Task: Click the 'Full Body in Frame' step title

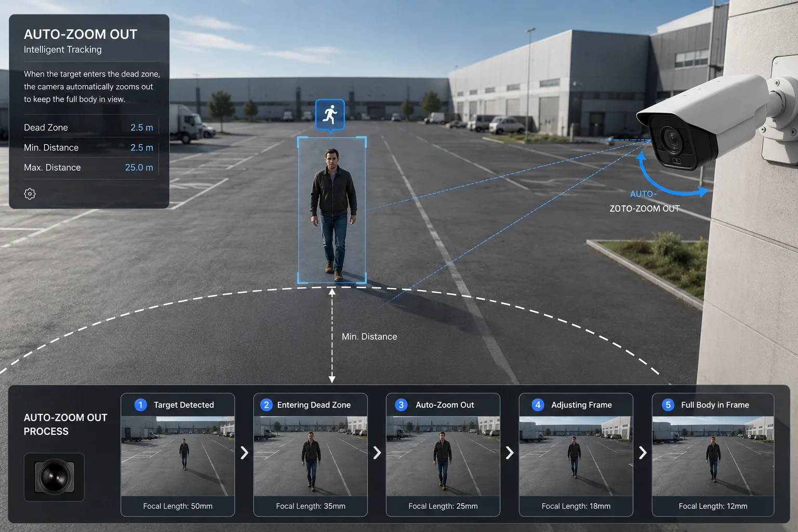Action: click(x=715, y=405)
